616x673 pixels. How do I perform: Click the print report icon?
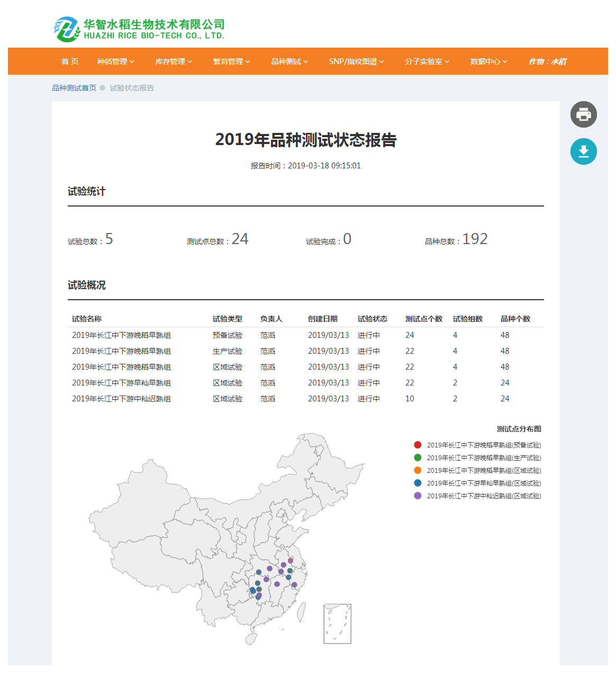click(x=583, y=114)
